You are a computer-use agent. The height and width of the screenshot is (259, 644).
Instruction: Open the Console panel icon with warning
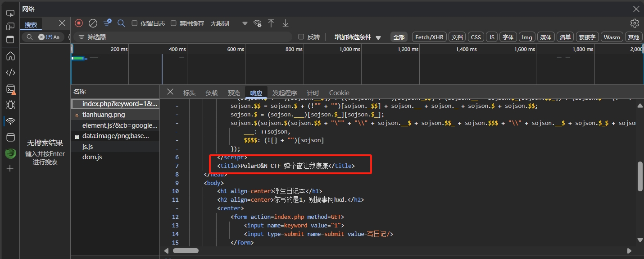click(10, 89)
